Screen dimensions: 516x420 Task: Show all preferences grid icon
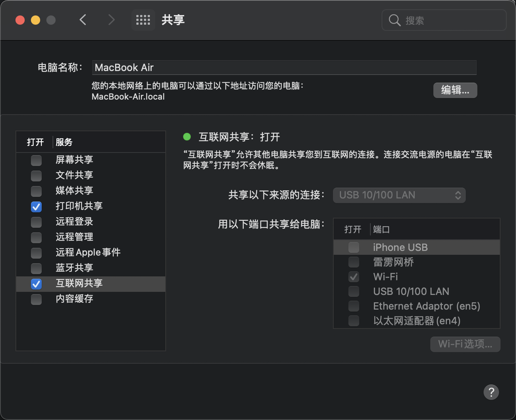coord(143,20)
